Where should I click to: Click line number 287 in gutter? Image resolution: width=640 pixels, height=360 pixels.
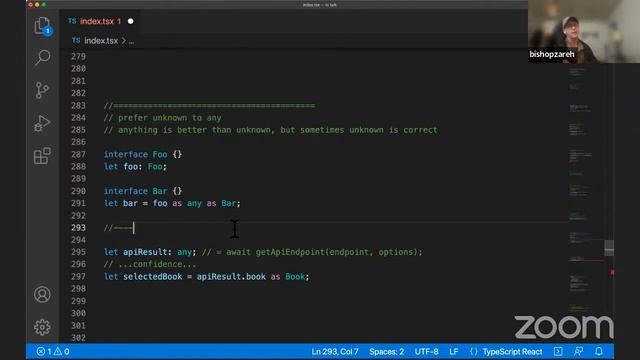78,154
